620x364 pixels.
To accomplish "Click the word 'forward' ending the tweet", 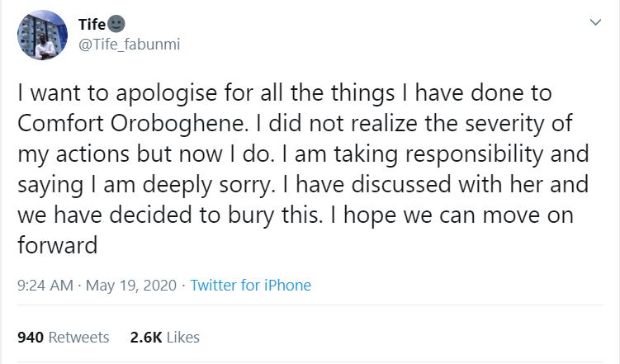I will (x=57, y=245).
